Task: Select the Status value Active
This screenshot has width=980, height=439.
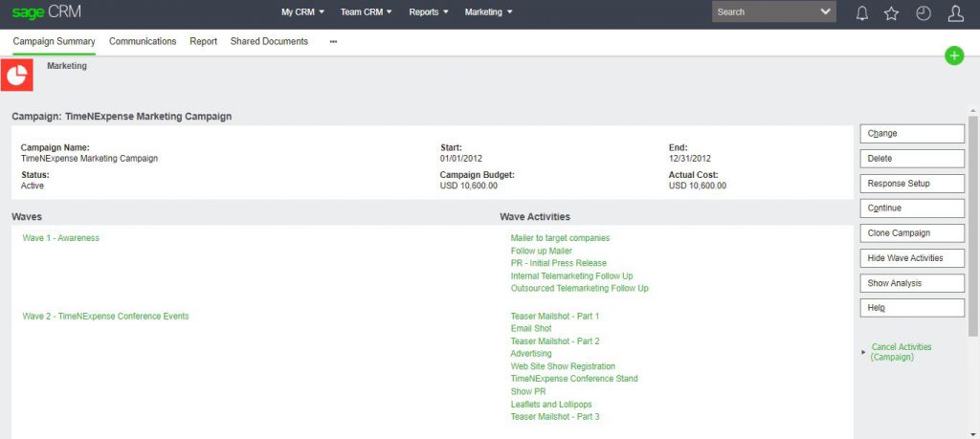Action: (x=33, y=187)
